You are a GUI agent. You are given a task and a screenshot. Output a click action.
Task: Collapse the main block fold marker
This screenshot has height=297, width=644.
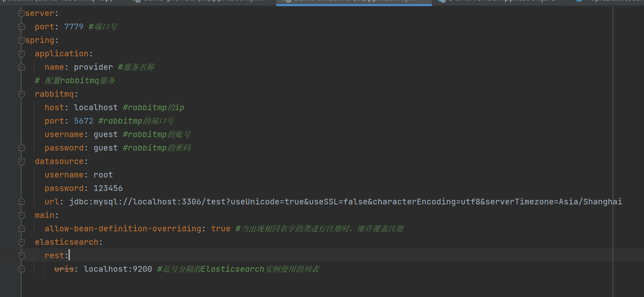click(22, 215)
